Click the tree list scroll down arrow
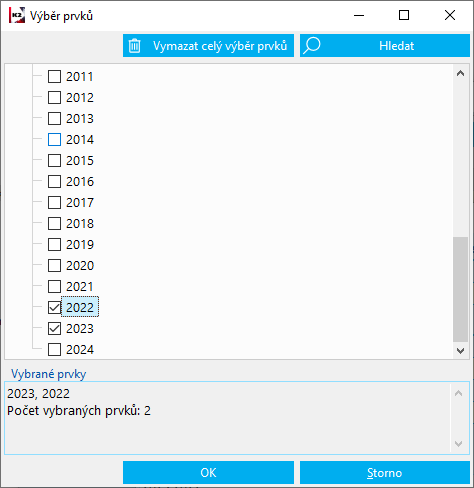The image size is (474, 488). 460,351
